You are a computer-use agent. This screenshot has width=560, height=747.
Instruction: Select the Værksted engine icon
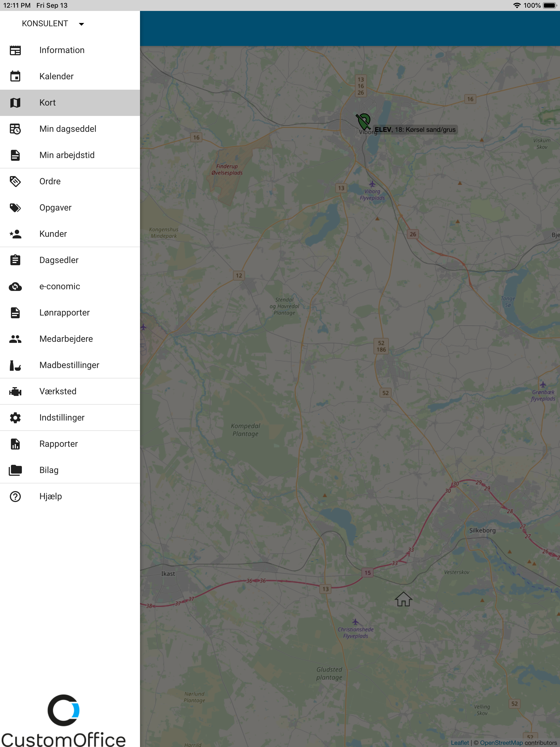coord(15,391)
